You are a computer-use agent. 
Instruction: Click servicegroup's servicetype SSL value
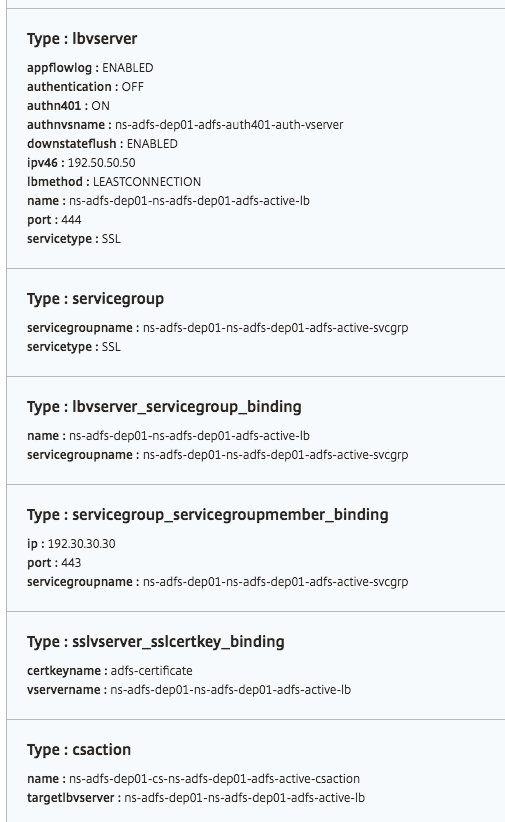[111, 347]
